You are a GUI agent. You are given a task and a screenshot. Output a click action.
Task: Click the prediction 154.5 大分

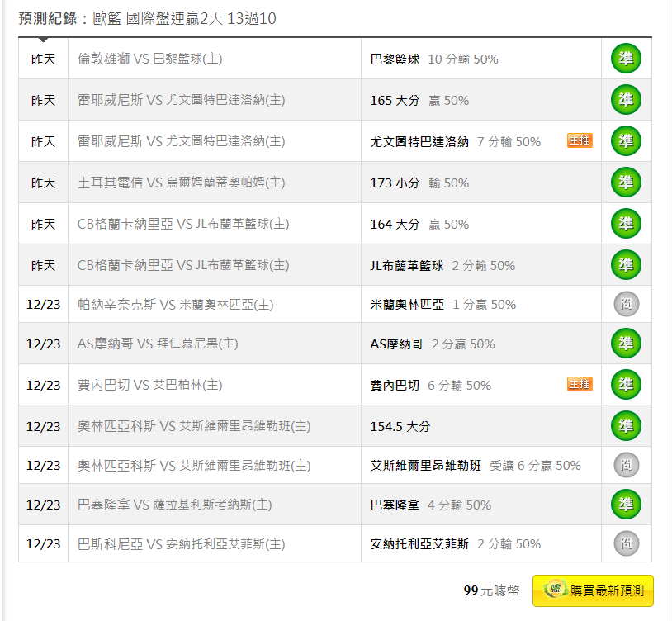point(400,426)
